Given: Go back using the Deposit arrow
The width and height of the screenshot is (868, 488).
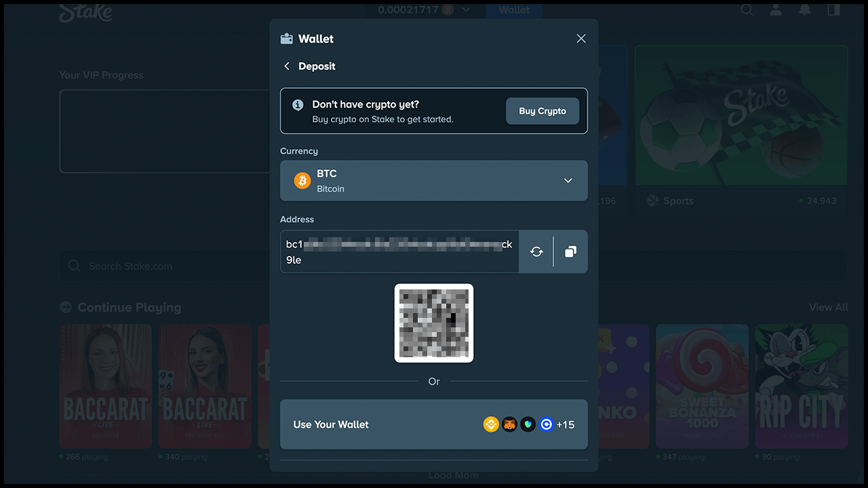Looking at the screenshot, I should click(287, 66).
